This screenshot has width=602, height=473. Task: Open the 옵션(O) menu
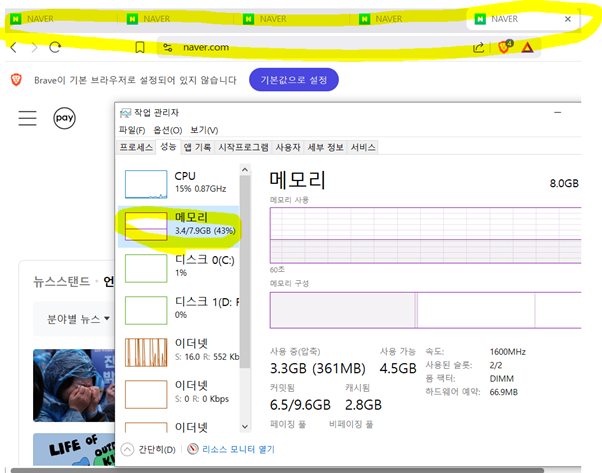pos(168,131)
